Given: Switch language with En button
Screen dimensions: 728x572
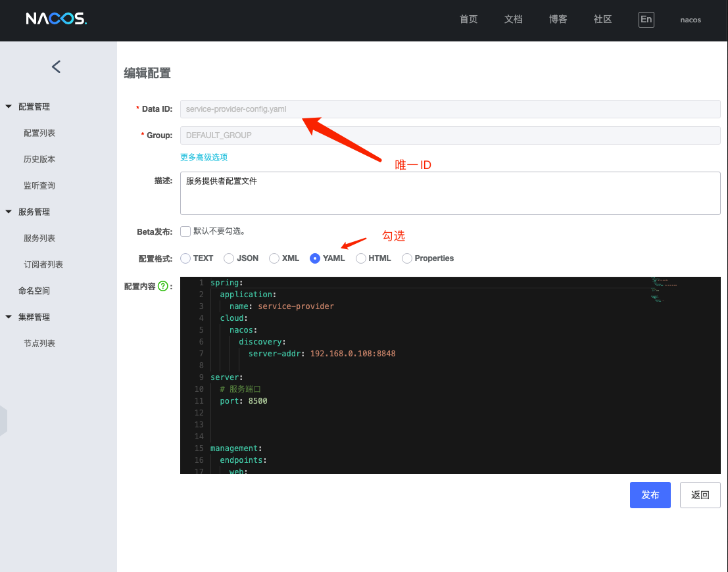Looking at the screenshot, I should click(646, 20).
